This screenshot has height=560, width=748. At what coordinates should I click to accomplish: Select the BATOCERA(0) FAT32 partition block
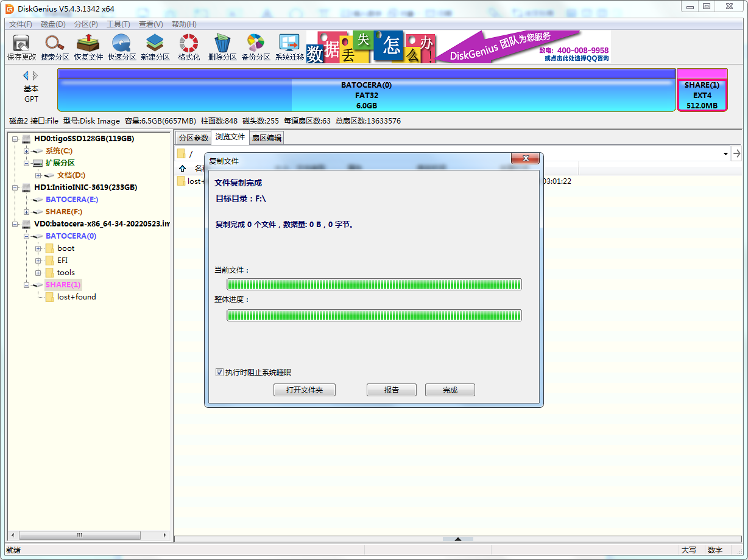pyautogui.click(x=367, y=90)
